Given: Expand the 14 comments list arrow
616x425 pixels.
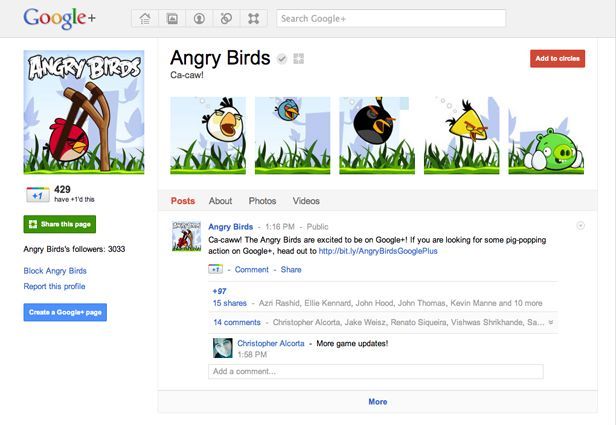Looking at the screenshot, I should (551, 323).
